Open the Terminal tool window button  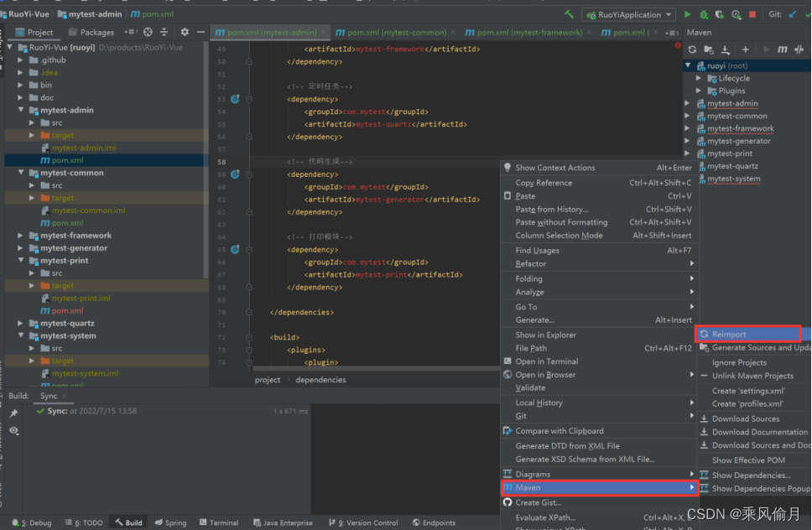point(218,522)
